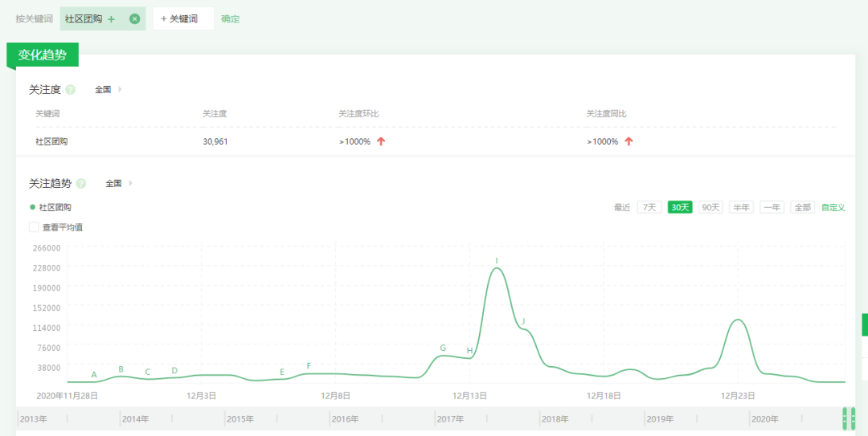Viewport: 868px width, 436px height.
Task: Select the 30天 time range
Action: click(x=680, y=207)
